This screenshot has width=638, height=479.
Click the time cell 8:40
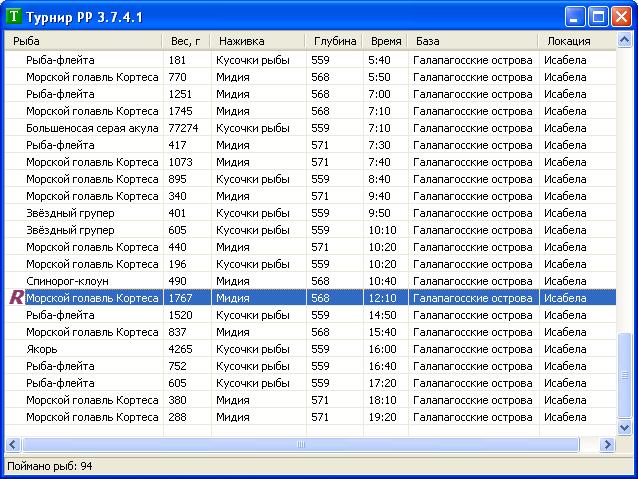pyautogui.click(x=379, y=179)
